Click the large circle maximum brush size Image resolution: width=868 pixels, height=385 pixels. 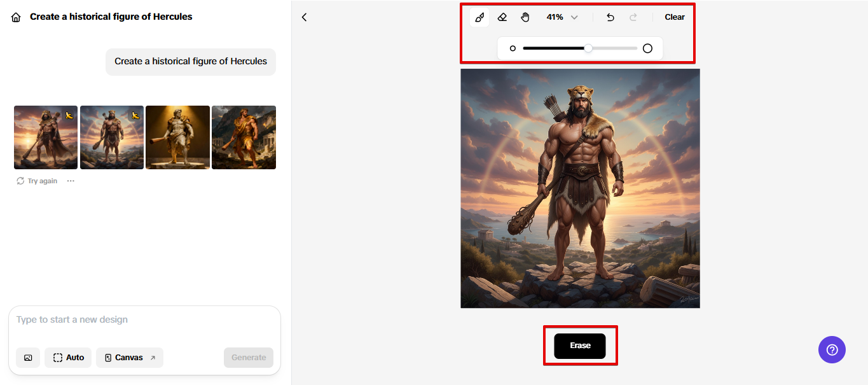(x=647, y=48)
